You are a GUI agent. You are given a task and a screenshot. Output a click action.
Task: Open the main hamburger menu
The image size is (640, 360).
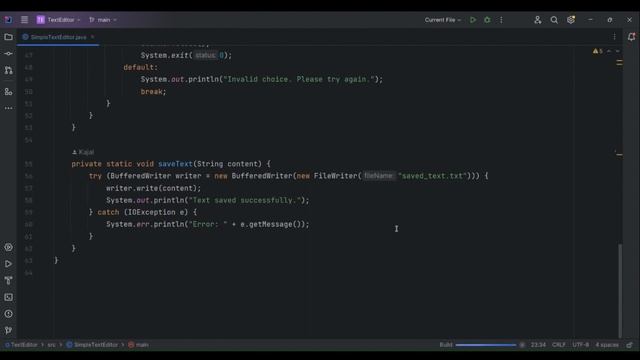point(24,20)
